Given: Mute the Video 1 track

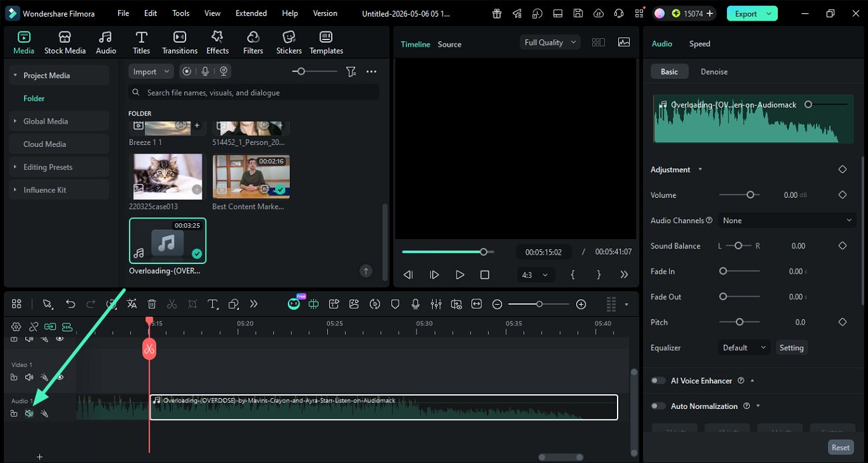Looking at the screenshot, I should 29,377.
